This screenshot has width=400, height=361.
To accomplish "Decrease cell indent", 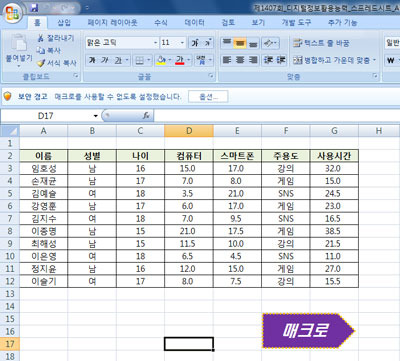I will [268, 60].
